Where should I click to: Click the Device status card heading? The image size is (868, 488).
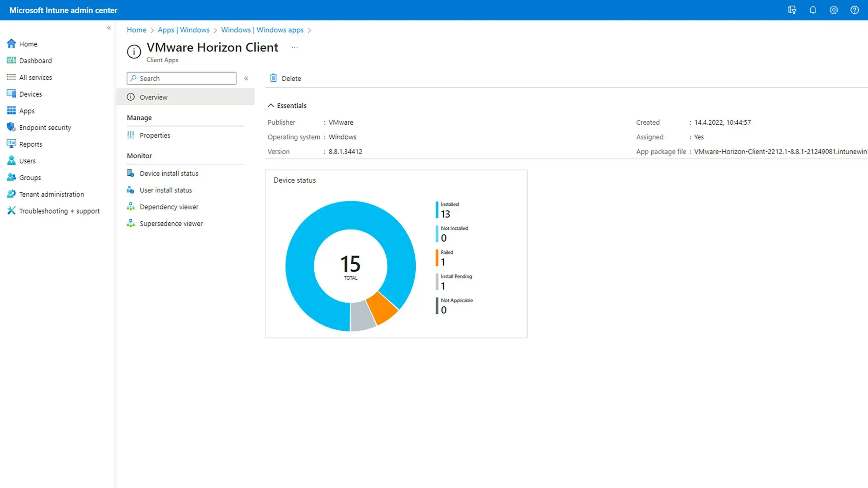pos(294,180)
